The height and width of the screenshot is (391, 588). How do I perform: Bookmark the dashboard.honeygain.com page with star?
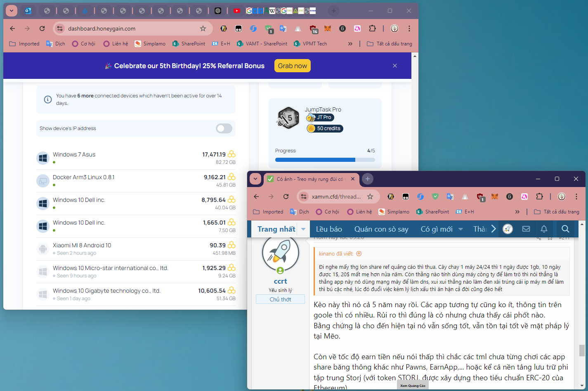point(203,28)
